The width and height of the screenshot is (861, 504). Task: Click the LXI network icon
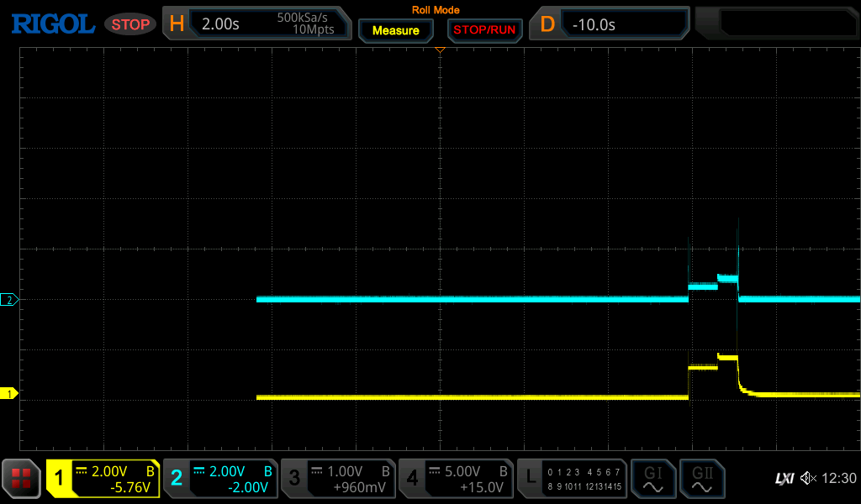784,479
